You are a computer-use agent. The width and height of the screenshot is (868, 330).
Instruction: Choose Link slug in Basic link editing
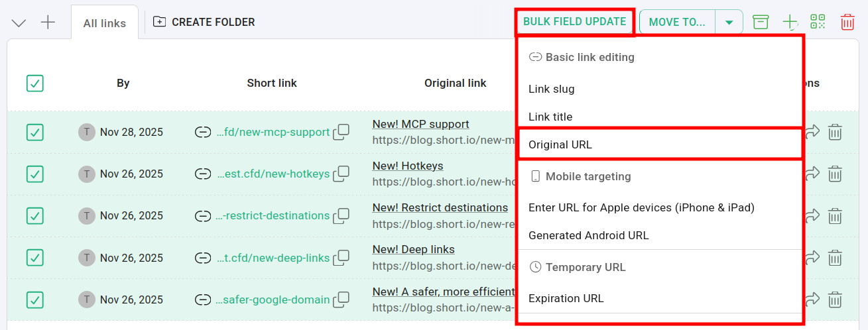click(x=552, y=89)
